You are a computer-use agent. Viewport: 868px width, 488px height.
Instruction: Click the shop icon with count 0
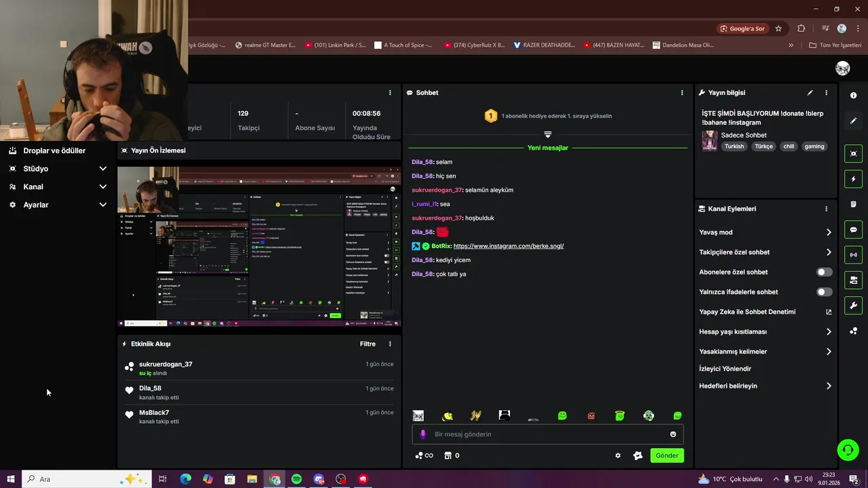(452, 455)
